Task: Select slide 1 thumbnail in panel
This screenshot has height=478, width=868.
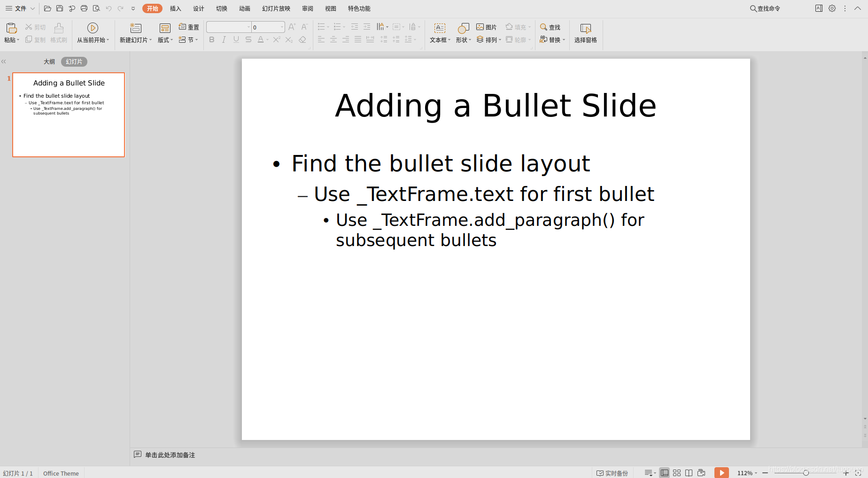Action: (x=69, y=115)
